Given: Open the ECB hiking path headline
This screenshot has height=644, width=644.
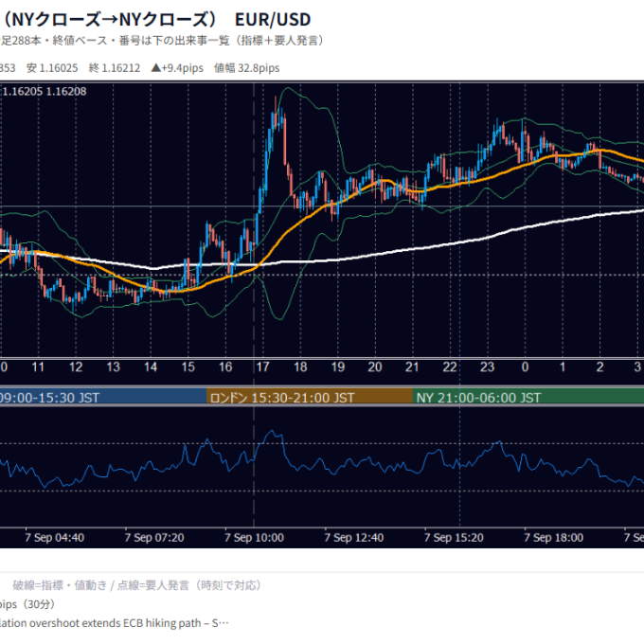Looking at the screenshot, I should [x=115, y=623].
